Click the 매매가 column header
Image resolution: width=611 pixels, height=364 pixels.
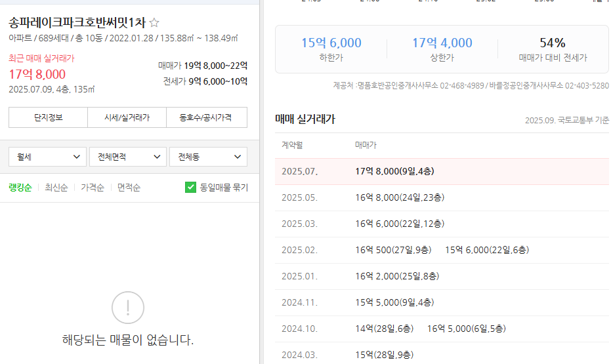pyautogui.click(x=366, y=145)
